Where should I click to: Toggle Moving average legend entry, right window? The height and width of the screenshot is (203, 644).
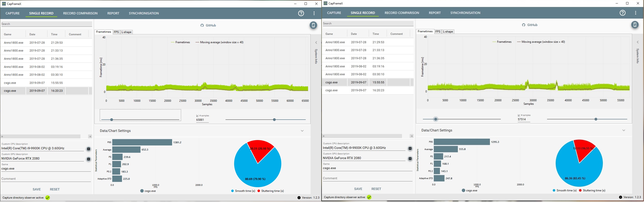541,42
